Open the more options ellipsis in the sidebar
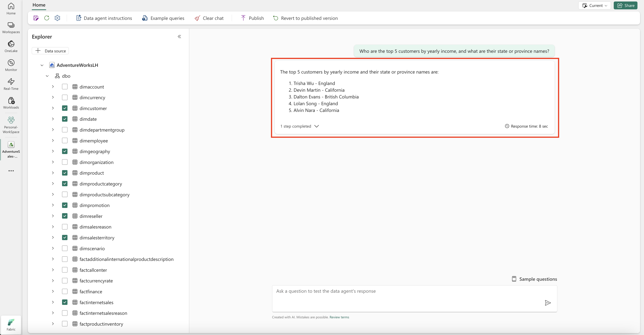This screenshot has width=644, height=335. (11, 171)
